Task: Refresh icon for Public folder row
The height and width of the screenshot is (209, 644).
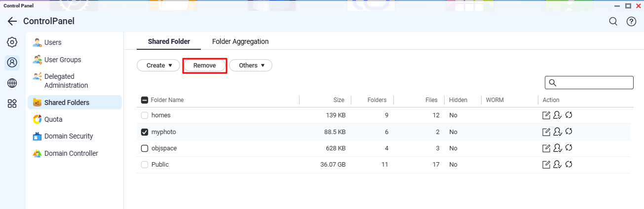Action: click(568, 164)
